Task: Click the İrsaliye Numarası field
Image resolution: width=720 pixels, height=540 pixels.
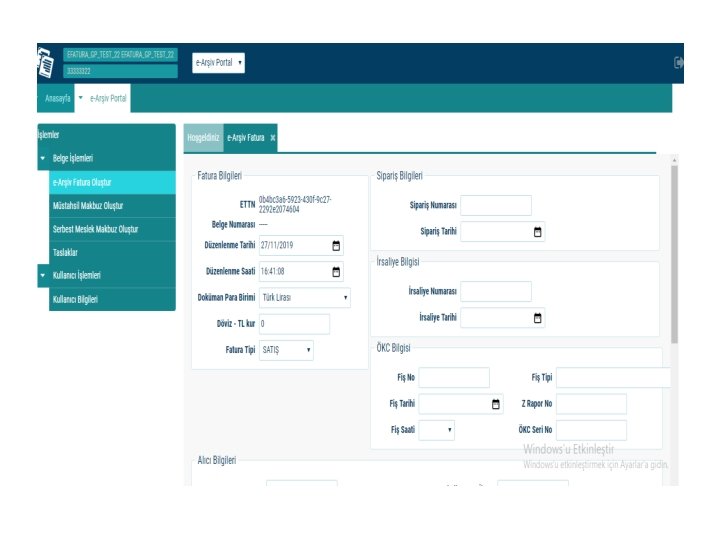Action: 496,291
